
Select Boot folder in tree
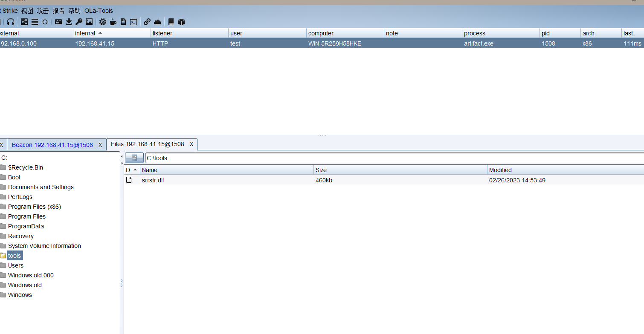pyautogui.click(x=14, y=177)
